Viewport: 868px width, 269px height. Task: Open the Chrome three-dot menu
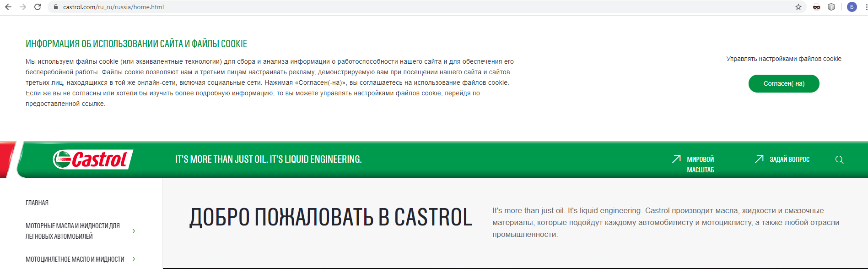click(x=865, y=7)
